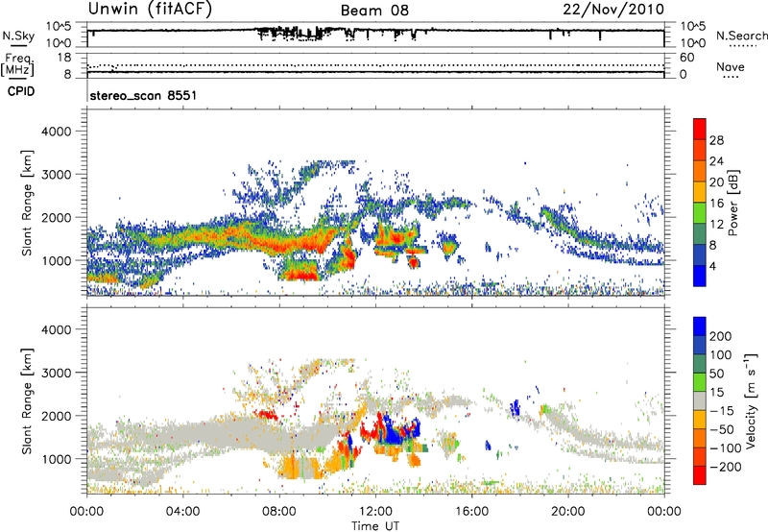Click the date "22/Nov/2010"

[x=613, y=10]
